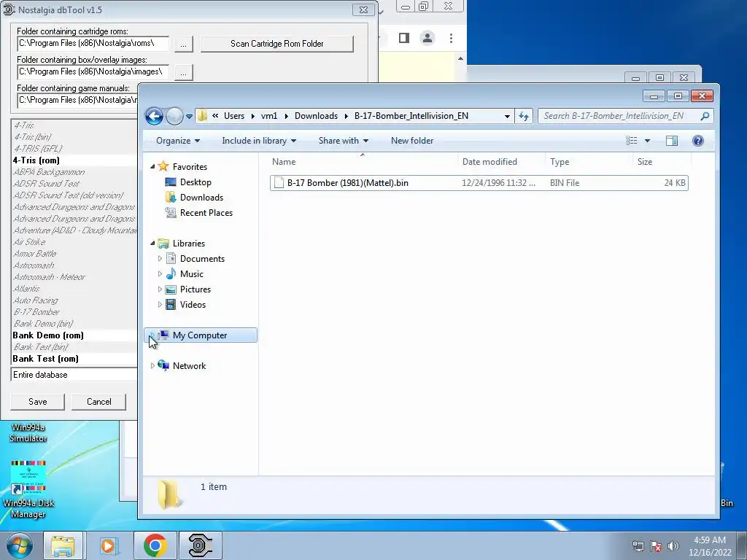
Task: Open the recent locations dropdown arrow
Action: point(189,116)
